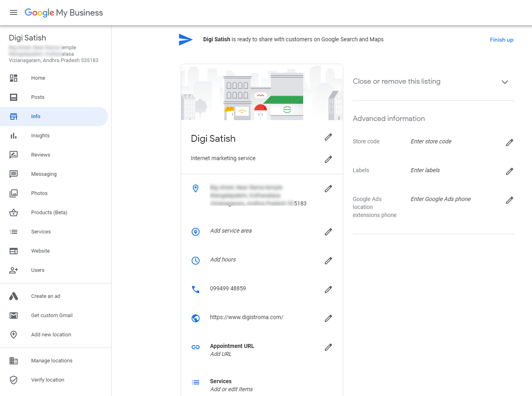Edit the business name Digi Satish

click(x=328, y=137)
